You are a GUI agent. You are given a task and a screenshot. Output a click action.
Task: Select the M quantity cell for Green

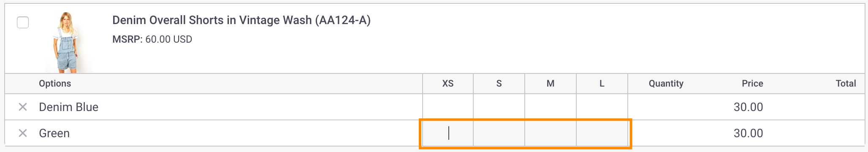tap(551, 133)
